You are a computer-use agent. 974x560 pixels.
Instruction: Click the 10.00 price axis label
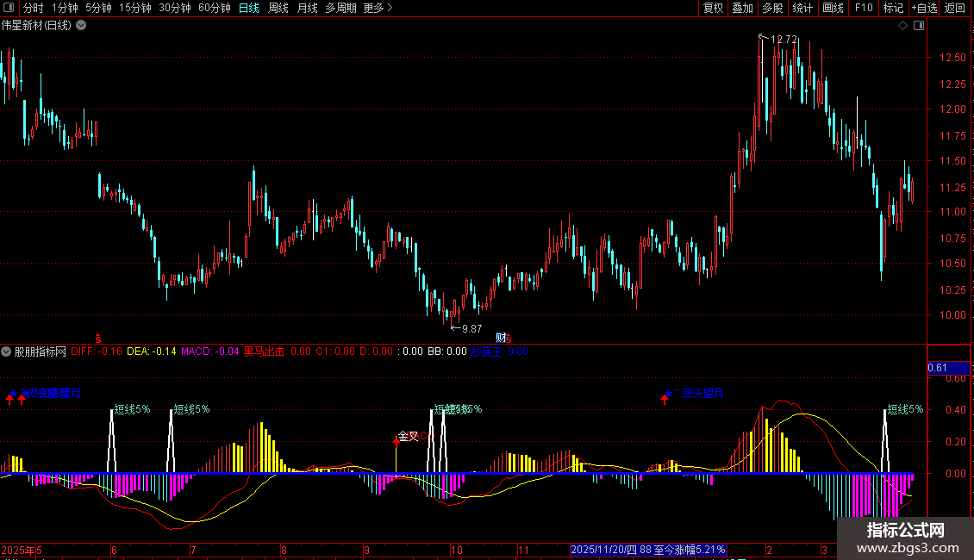coord(952,315)
